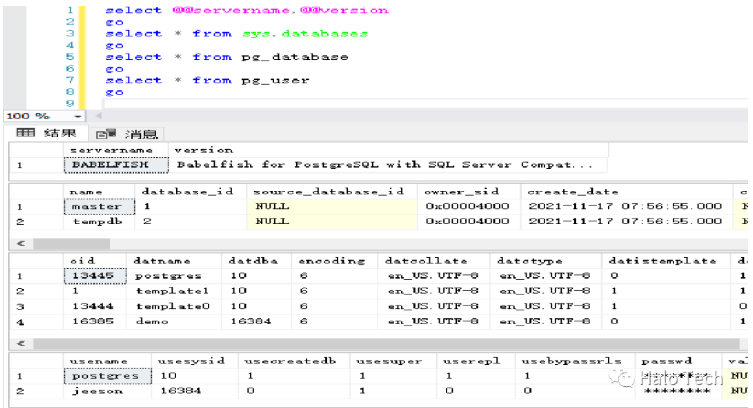The image size is (753, 408).
Task: Click the datname column header
Action: point(174,261)
